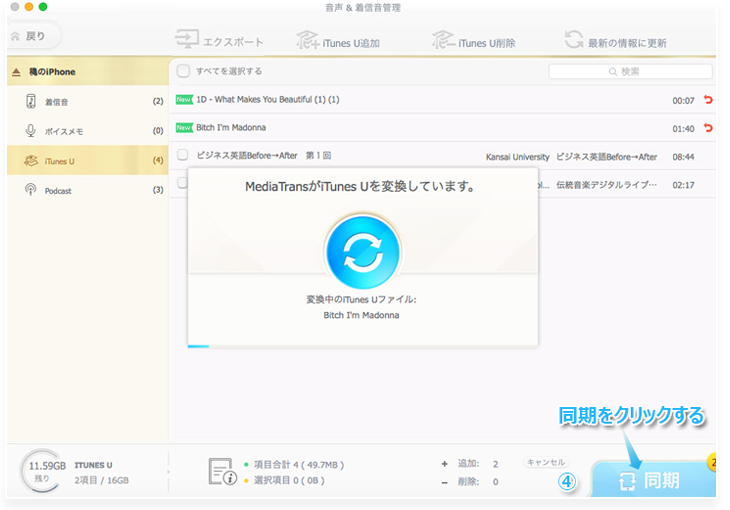The height and width of the screenshot is (510, 730).
Task: Select the Podcast sidebar category
Action: point(88,190)
